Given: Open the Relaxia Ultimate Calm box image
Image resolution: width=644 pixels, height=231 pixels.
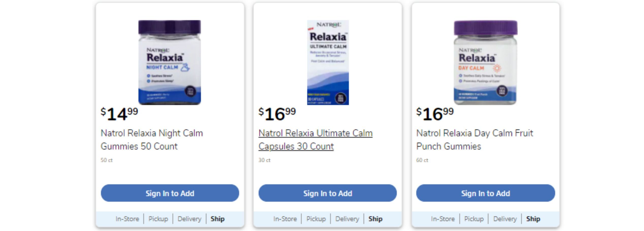Looking at the screenshot, I should 328,62.
